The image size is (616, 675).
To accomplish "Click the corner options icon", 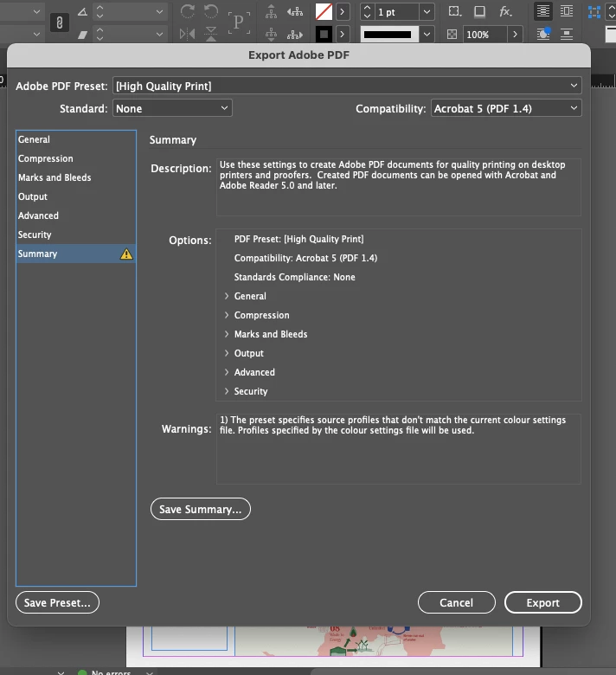I will 454,11.
